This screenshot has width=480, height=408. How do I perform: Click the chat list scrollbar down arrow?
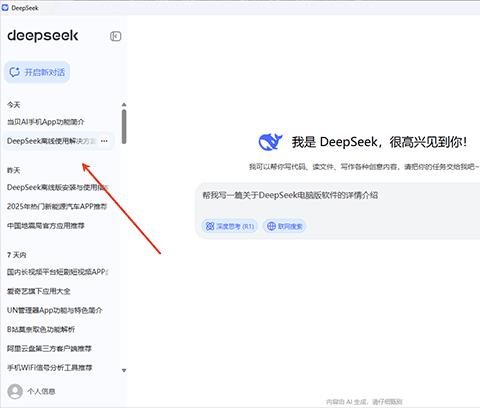point(124,370)
